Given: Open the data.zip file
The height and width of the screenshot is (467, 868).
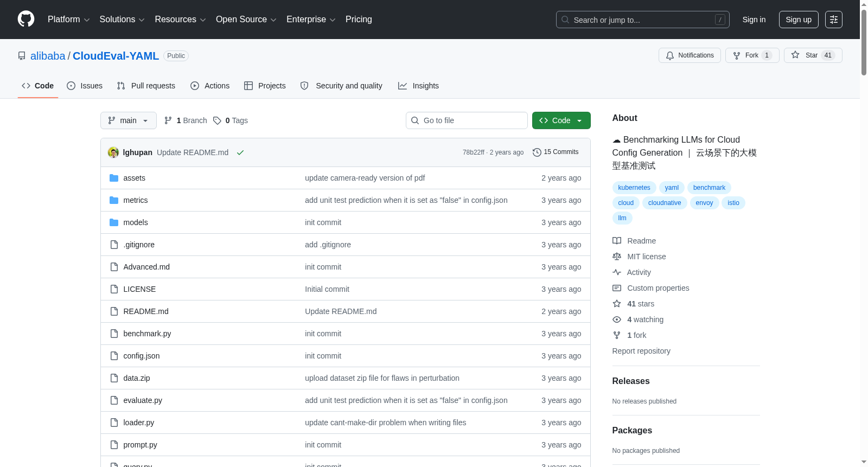Looking at the screenshot, I should 137,378.
